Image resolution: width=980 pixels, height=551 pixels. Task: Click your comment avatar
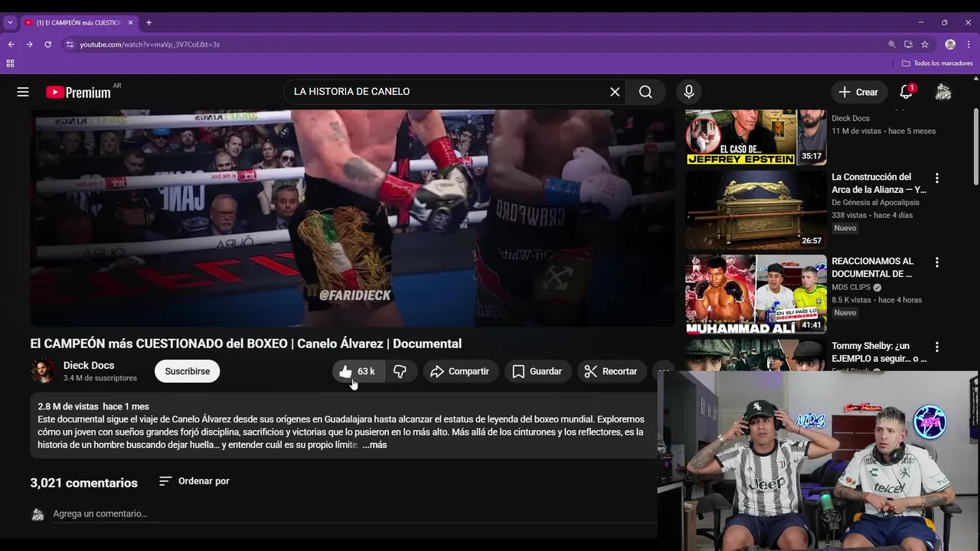click(x=38, y=514)
